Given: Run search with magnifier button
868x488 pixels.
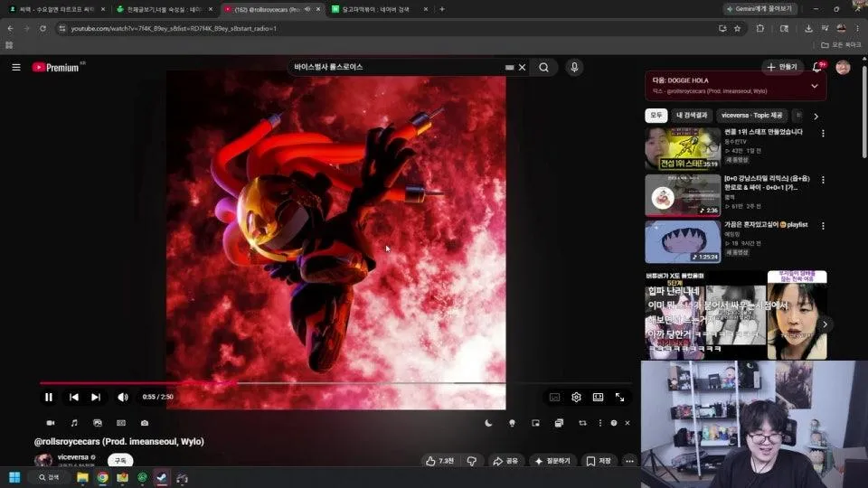Looking at the screenshot, I should (544, 68).
